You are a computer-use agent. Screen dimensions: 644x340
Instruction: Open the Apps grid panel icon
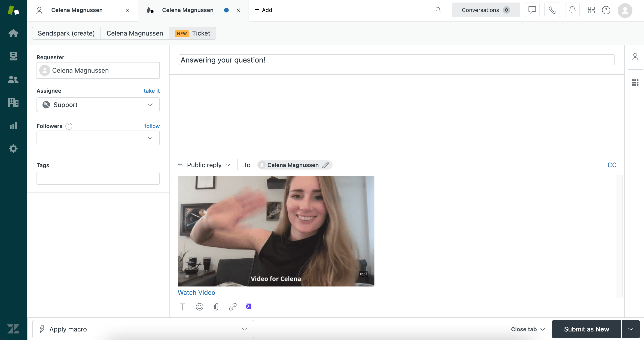(x=635, y=82)
